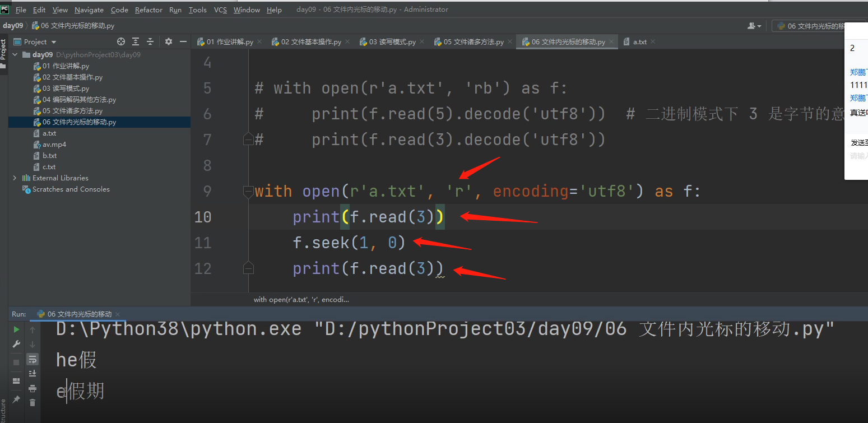Open the user account icon menu

pos(754,26)
